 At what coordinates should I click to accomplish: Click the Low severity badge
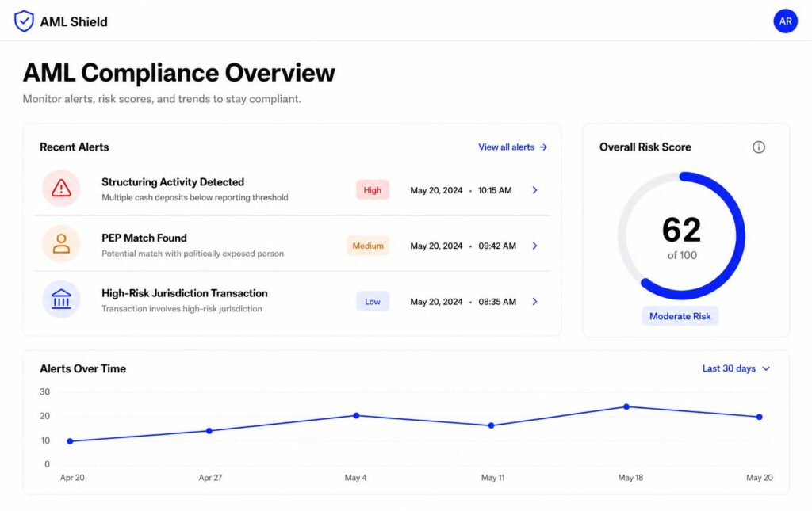(x=373, y=302)
